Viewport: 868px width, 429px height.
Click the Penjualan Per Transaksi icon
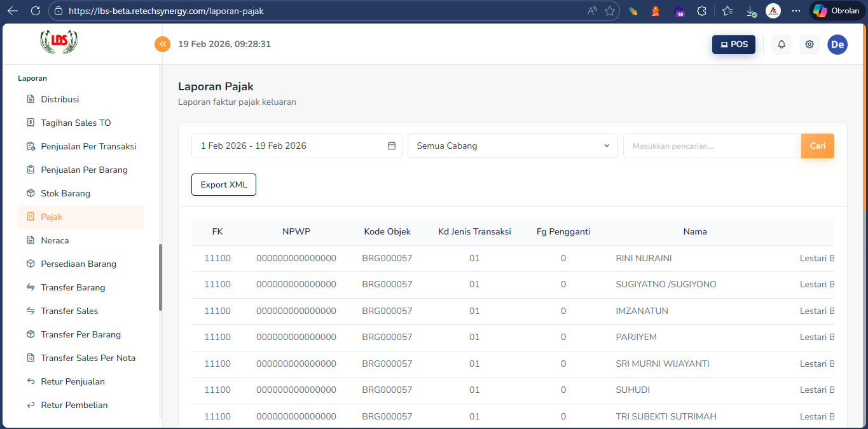(x=31, y=146)
